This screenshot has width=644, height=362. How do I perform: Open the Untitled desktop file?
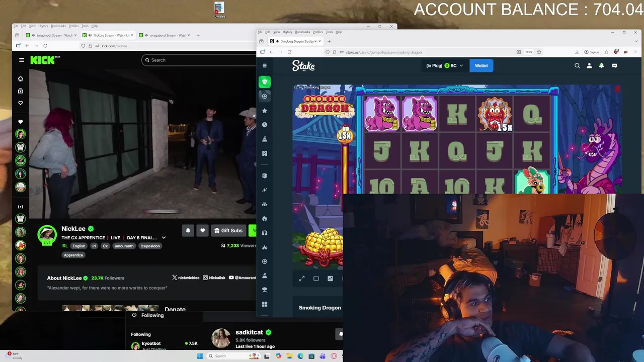click(x=219, y=10)
